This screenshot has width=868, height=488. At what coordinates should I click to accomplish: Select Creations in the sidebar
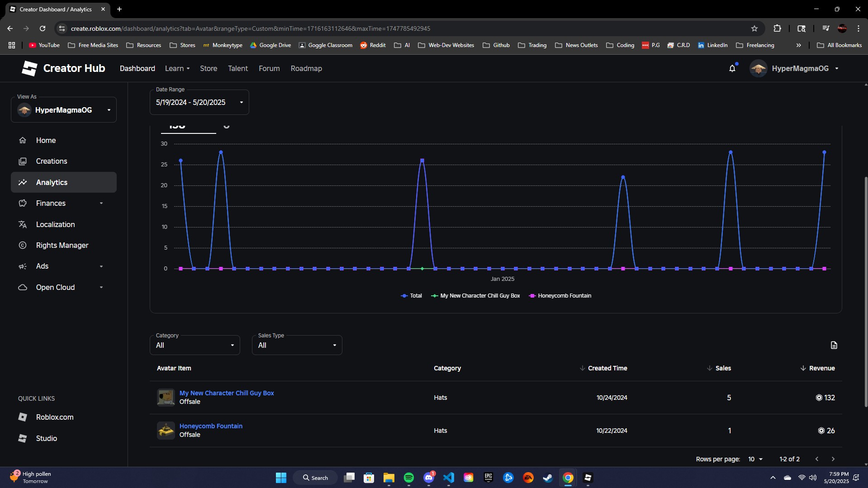click(64, 161)
